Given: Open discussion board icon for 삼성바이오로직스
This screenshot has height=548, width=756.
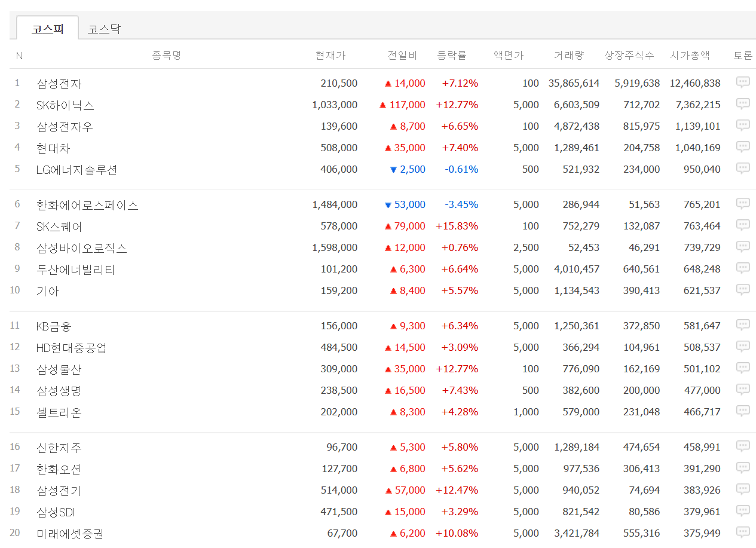Looking at the screenshot, I should (x=743, y=247).
